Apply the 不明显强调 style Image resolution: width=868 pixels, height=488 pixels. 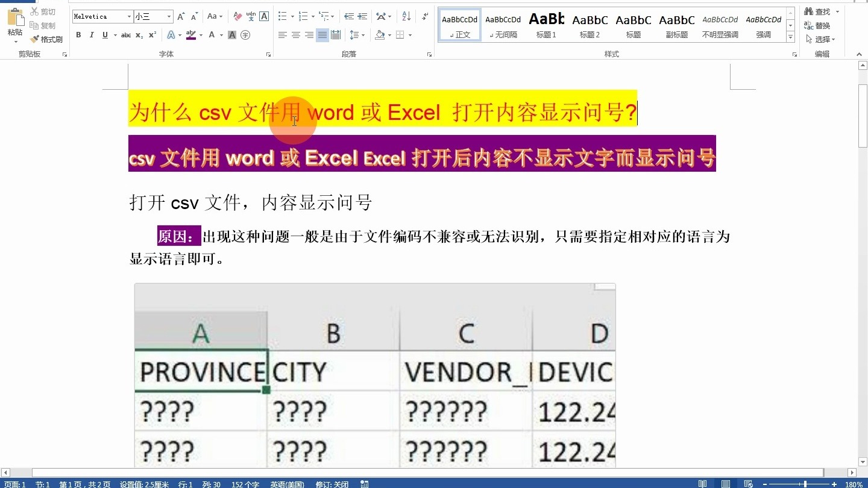point(720,25)
